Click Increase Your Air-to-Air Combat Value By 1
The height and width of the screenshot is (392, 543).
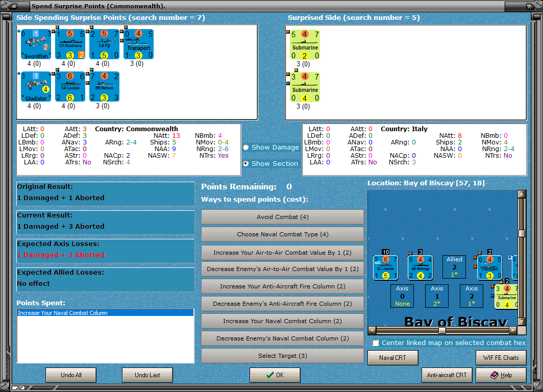[283, 253]
